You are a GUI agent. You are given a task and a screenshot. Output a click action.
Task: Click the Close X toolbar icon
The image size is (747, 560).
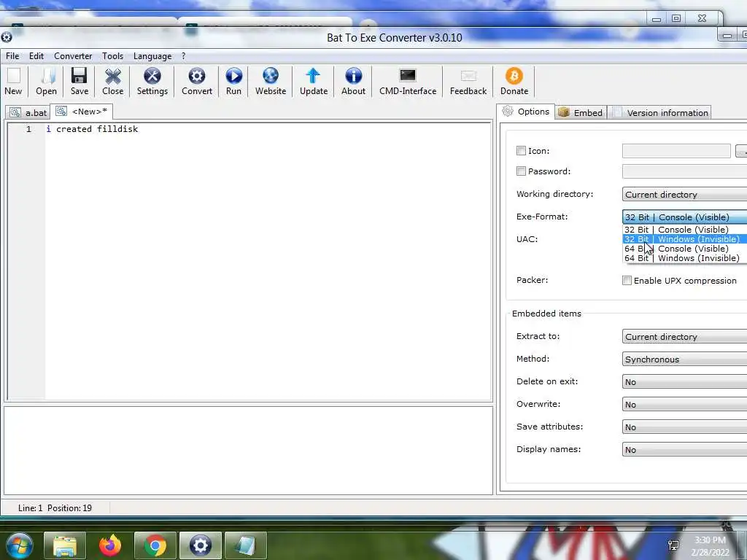113,82
